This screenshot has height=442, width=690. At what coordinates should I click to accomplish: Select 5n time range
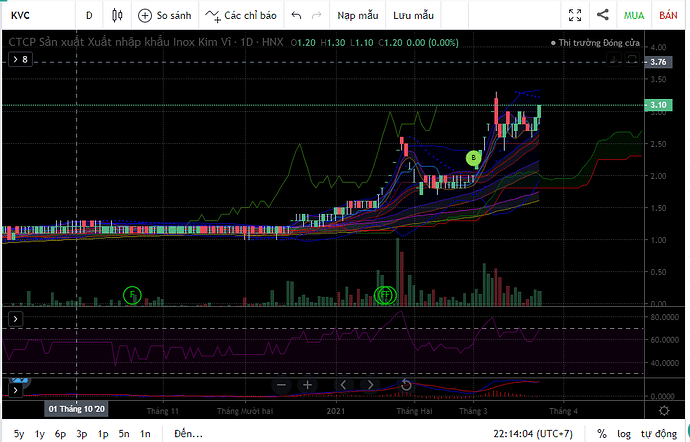(124, 434)
